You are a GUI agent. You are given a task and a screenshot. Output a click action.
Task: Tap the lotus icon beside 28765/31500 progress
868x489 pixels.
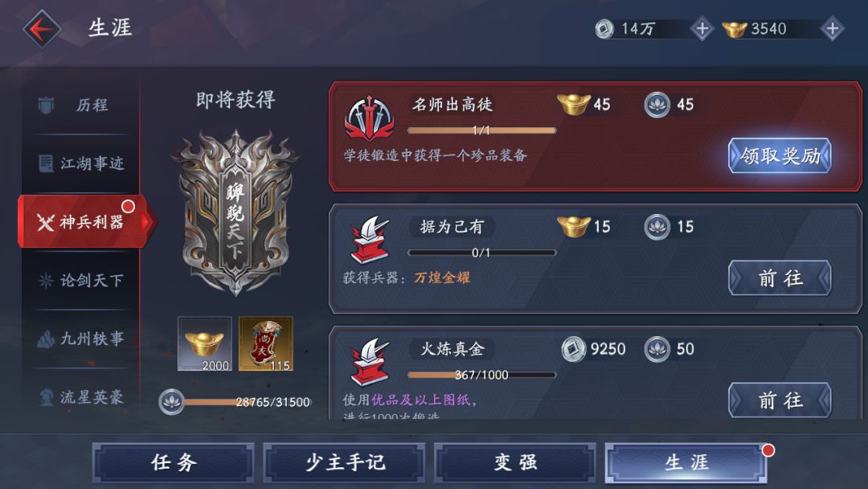pos(171,402)
